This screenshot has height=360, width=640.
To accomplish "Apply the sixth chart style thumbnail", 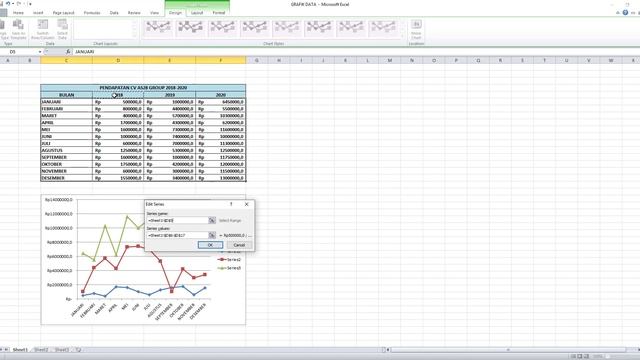I will (319, 28).
